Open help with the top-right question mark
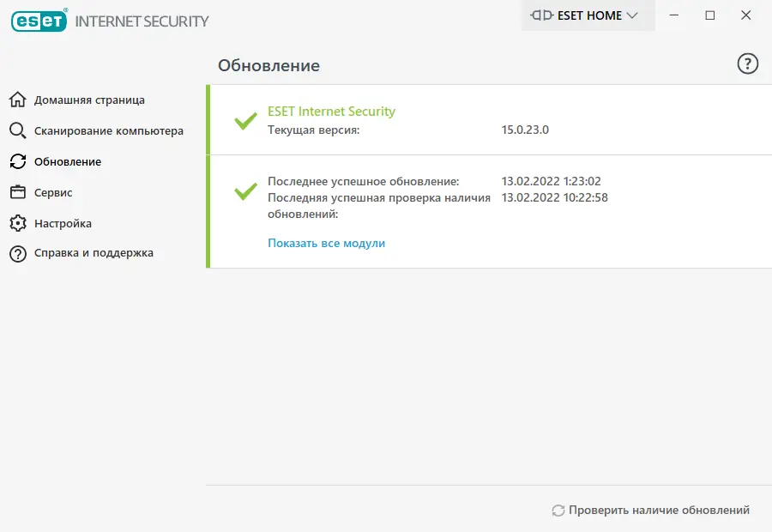This screenshot has width=772, height=532. [748, 63]
